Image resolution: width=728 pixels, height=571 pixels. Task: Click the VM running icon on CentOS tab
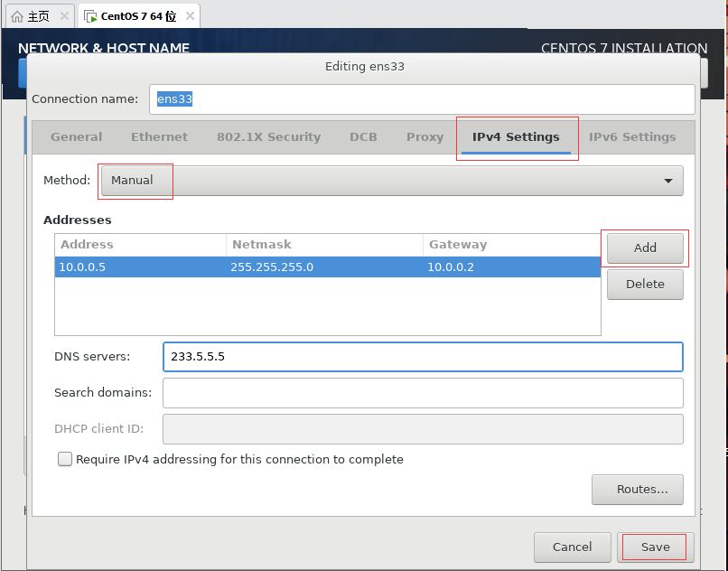(90, 17)
